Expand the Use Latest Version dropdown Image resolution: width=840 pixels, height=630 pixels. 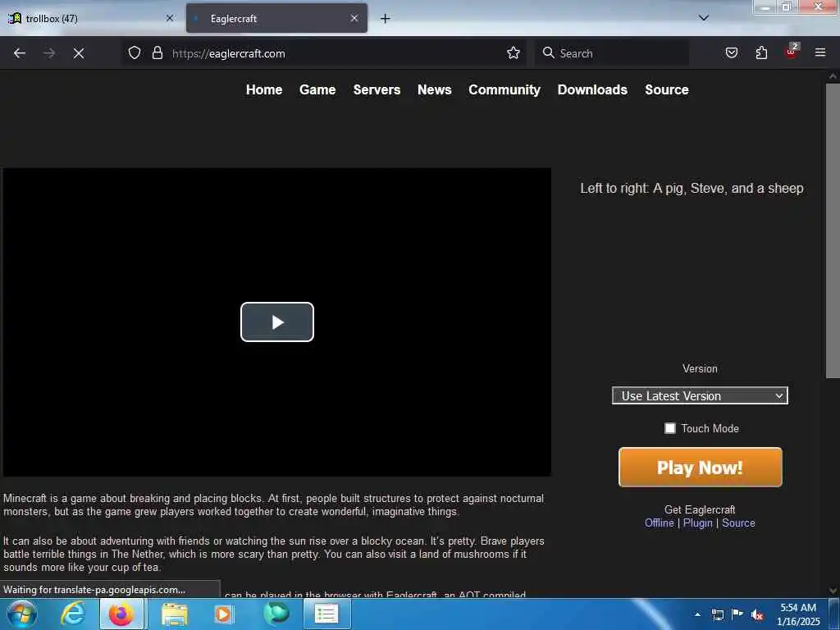tap(700, 396)
